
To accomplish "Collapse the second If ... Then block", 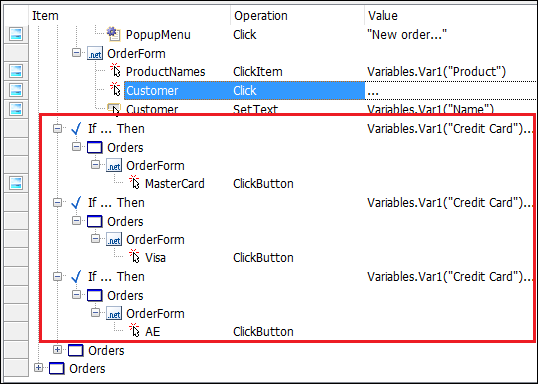I will 57,202.
